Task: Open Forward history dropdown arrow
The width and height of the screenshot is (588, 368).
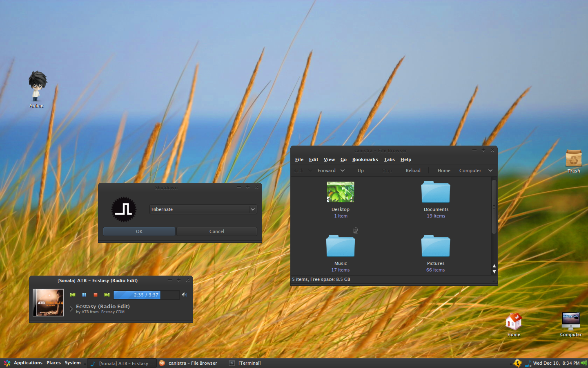Action: [x=343, y=171]
